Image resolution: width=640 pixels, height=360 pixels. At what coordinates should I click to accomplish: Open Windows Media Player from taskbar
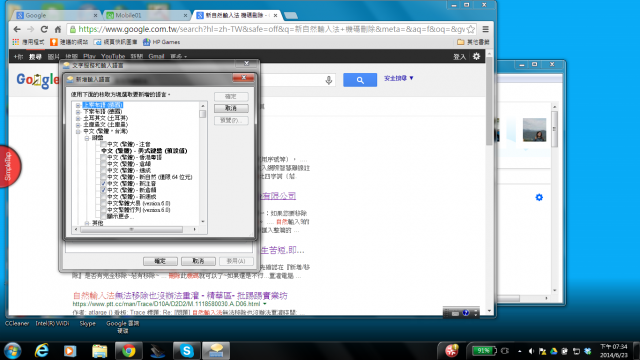[x=70, y=351]
